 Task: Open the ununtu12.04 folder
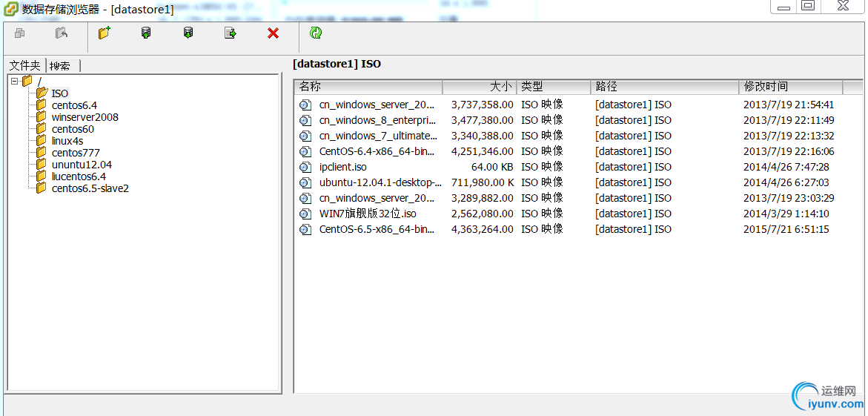tap(82, 165)
